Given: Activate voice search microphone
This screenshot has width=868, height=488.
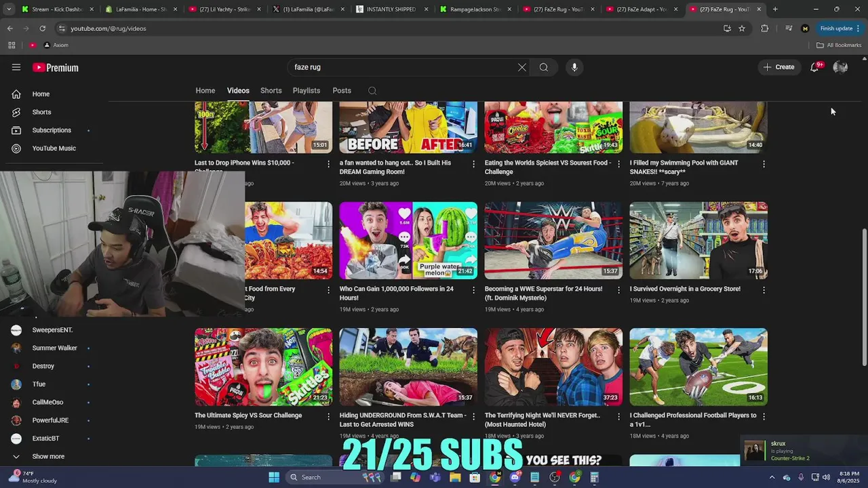Looking at the screenshot, I should point(574,67).
